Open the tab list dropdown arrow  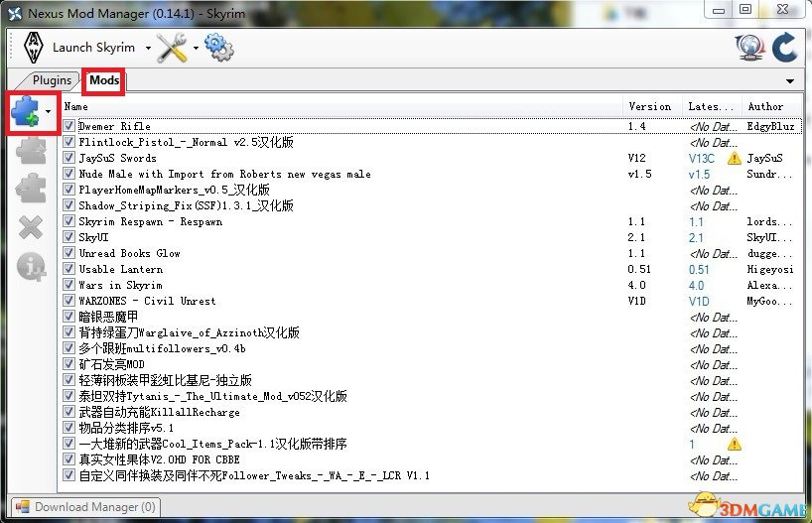(x=790, y=81)
